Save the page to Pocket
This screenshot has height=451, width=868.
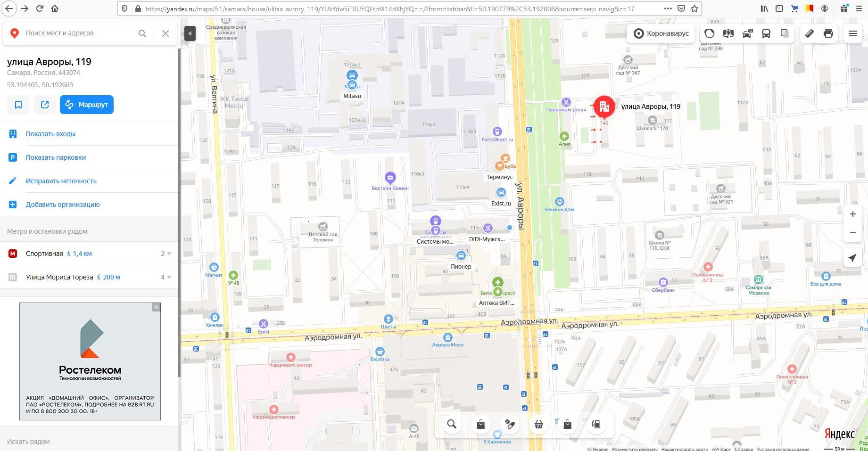681,8
